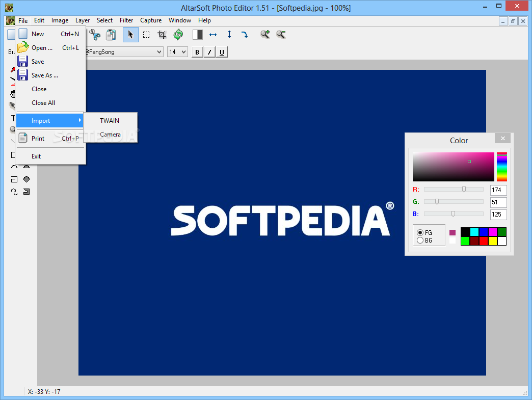Image resolution: width=532 pixels, height=400 pixels.
Task: Click the Zoom Out magnifier icon
Action: pos(281,34)
